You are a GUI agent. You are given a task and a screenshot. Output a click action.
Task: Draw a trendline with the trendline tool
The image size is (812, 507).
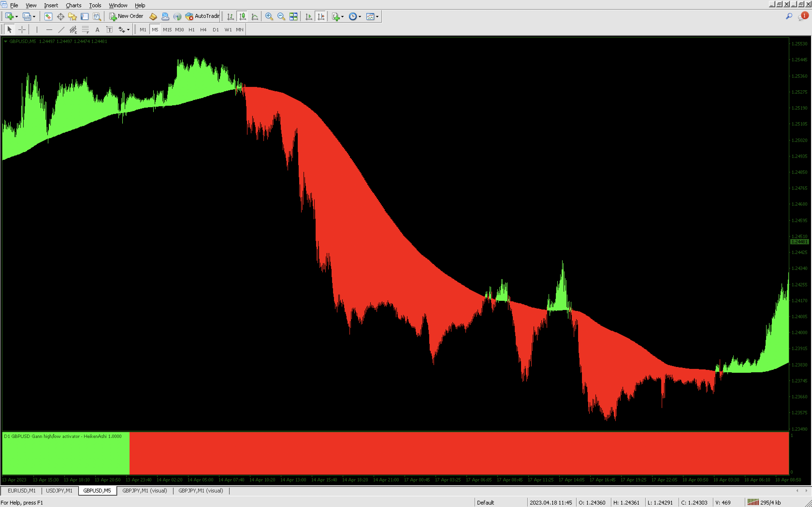point(61,30)
